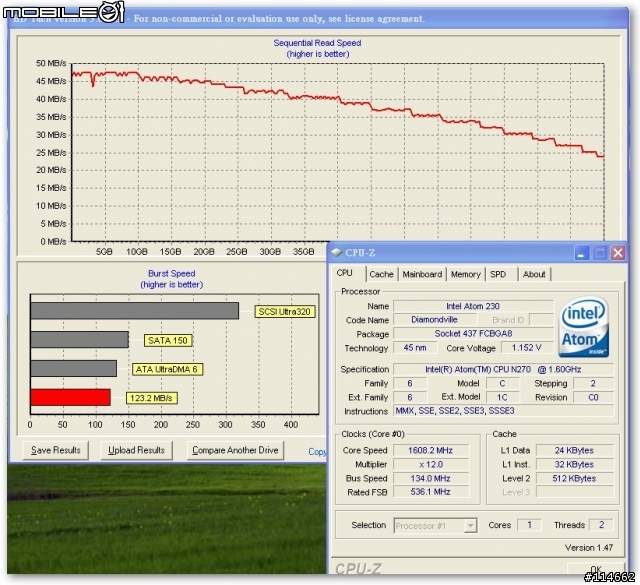This screenshot has height=585, width=640.
Task: Select the Memory tab in CPU-Z
Action: point(465,274)
